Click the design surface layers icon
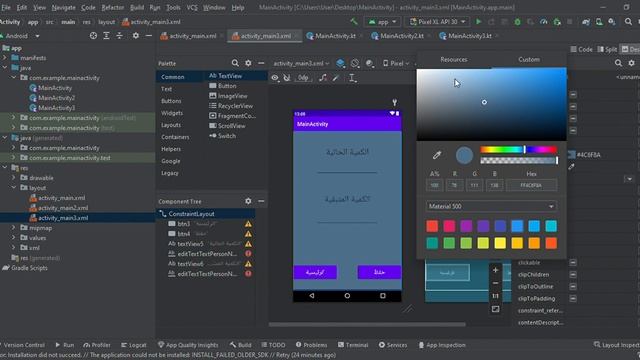Image resolution: width=640 pixels, height=360 pixels. pyautogui.click(x=340, y=63)
